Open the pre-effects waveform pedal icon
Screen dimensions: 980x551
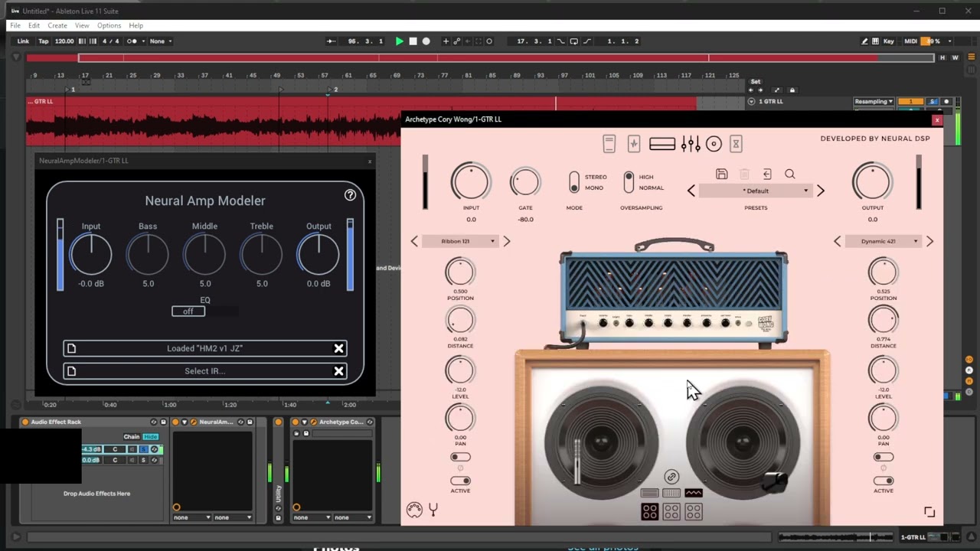point(634,144)
